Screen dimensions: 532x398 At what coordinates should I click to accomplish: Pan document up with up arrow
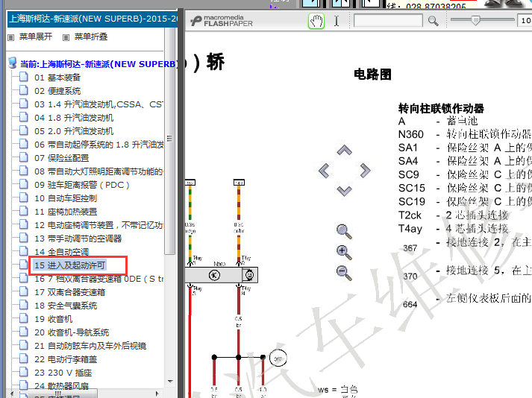(x=344, y=151)
